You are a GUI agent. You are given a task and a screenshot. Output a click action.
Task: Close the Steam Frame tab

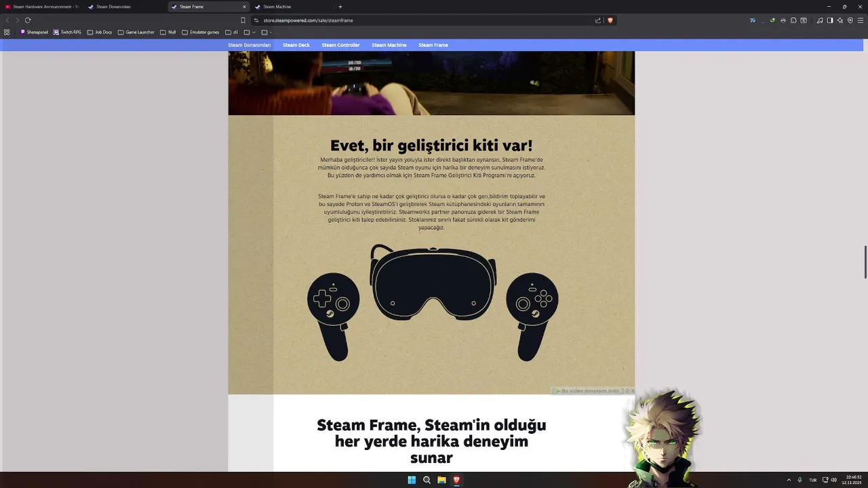click(244, 7)
